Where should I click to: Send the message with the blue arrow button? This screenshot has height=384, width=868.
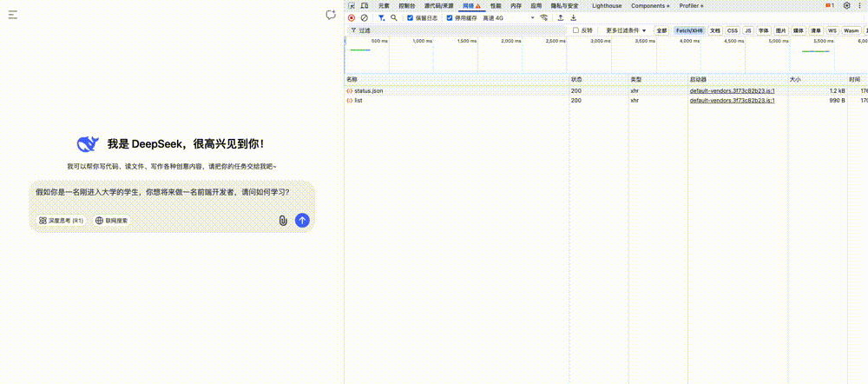point(302,221)
